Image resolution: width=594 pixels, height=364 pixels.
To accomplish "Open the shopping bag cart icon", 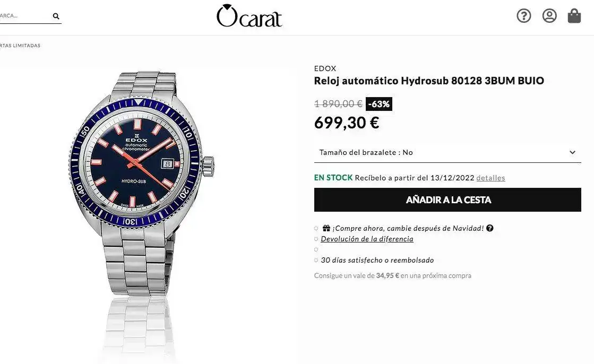I will click(574, 16).
